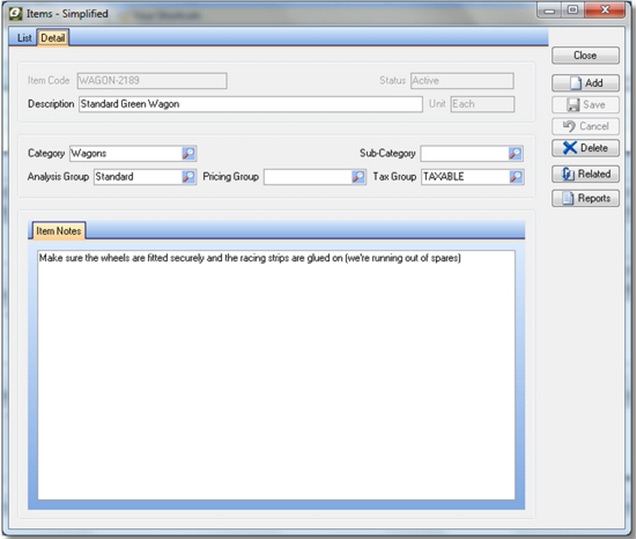Maximize the Items window
This screenshot has height=539, width=636.
tap(573, 10)
